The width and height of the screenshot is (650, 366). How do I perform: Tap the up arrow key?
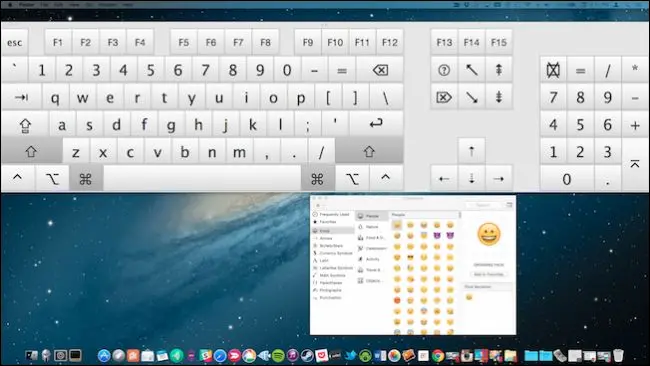pos(471,151)
